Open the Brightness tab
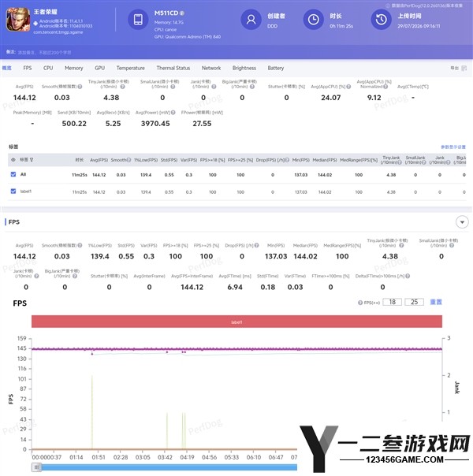The image size is (473, 476). (x=244, y=68)
